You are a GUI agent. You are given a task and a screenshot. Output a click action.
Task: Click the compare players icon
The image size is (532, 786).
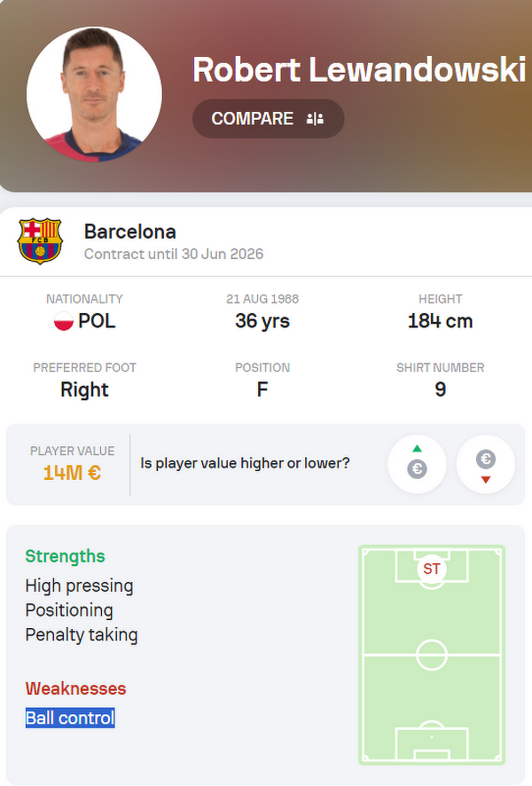(315, 119)
